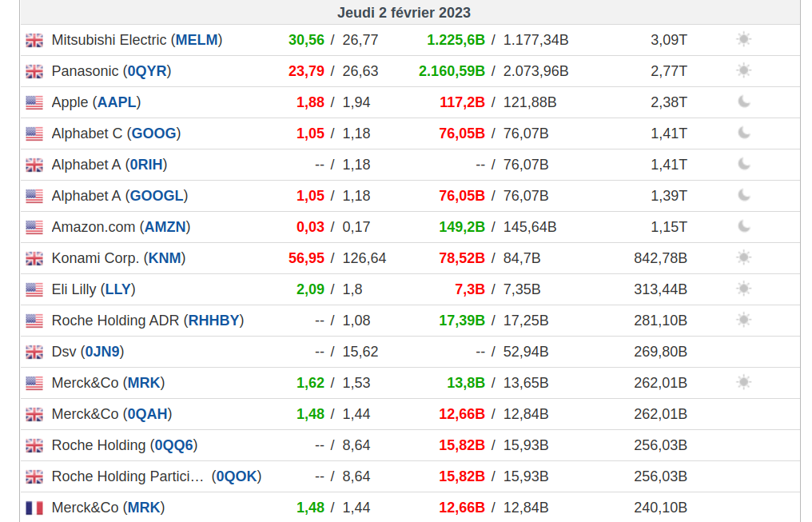Click the moon icon in Amazon.com row

click(x=743, y=226)
